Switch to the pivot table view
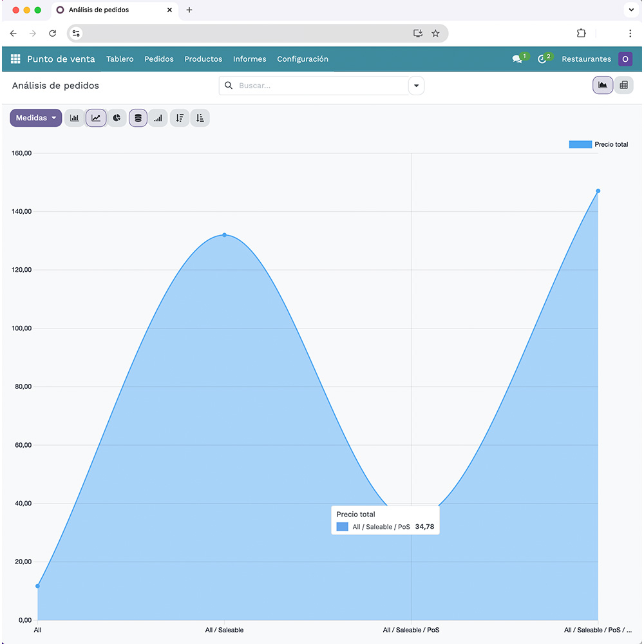The image size is (644, 644). 623,85
